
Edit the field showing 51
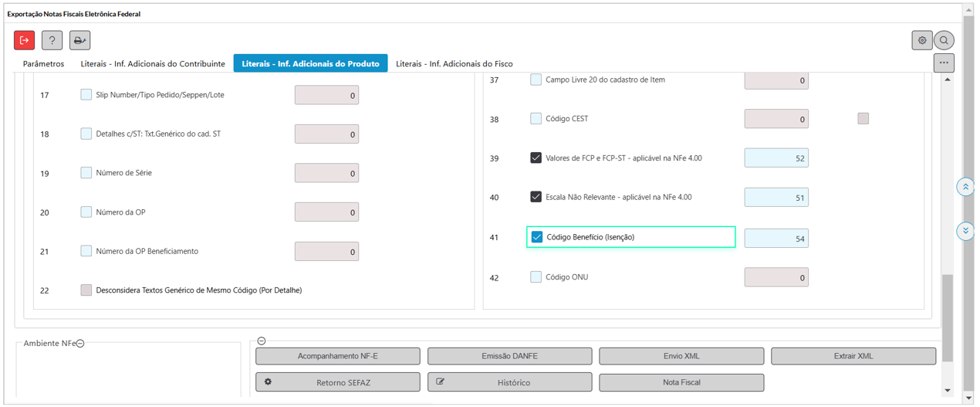point(776,197)
